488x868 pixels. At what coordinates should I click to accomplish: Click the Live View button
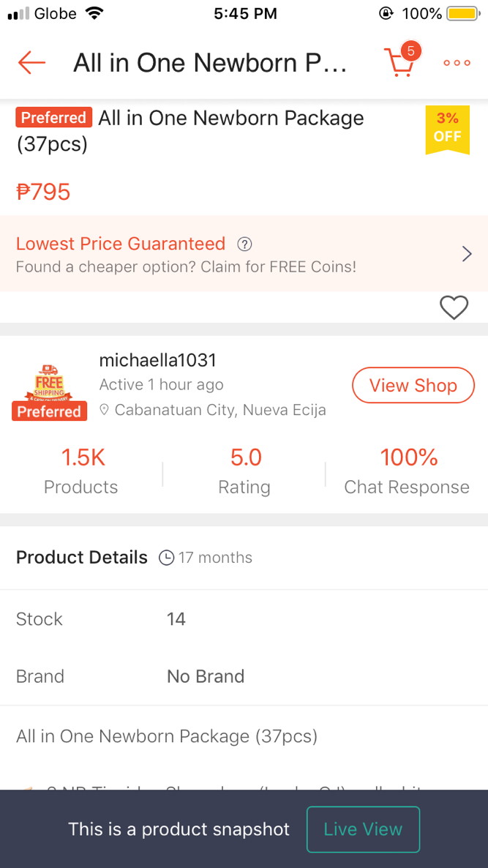(x=363, y=829)
